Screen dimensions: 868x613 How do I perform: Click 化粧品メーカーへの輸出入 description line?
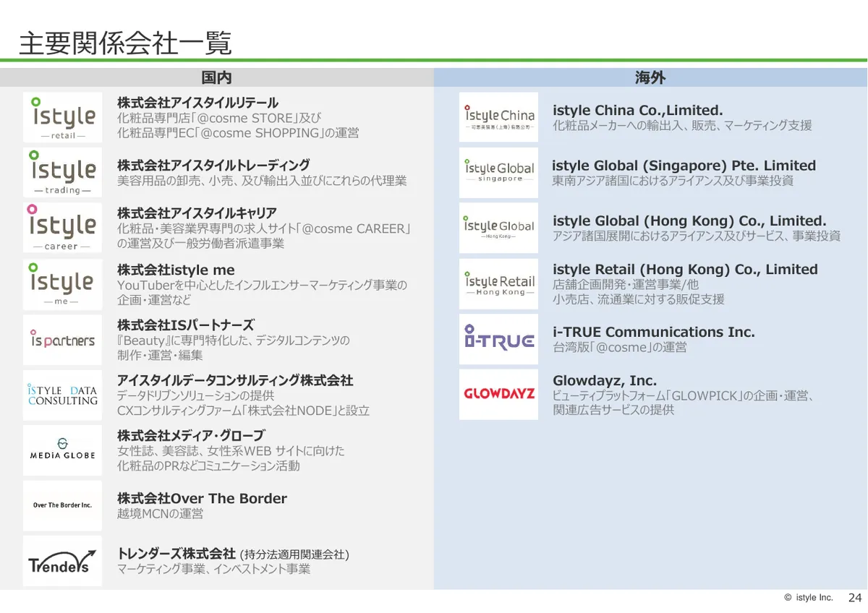click(x=682, y=126)
